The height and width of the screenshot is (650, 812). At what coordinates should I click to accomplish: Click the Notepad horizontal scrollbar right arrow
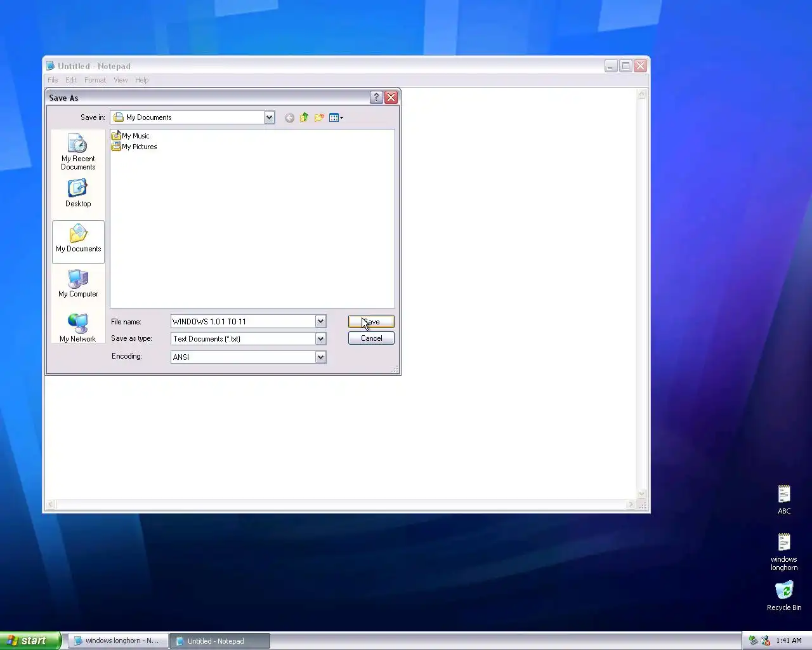(x=631, y=505)
